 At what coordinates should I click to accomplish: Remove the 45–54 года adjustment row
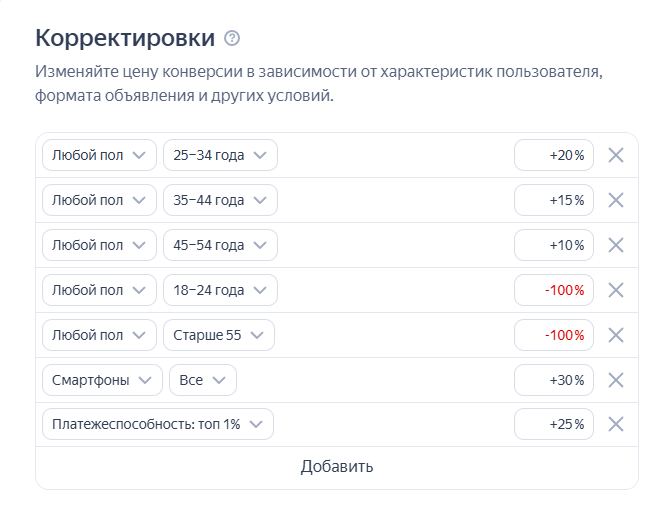616,245
